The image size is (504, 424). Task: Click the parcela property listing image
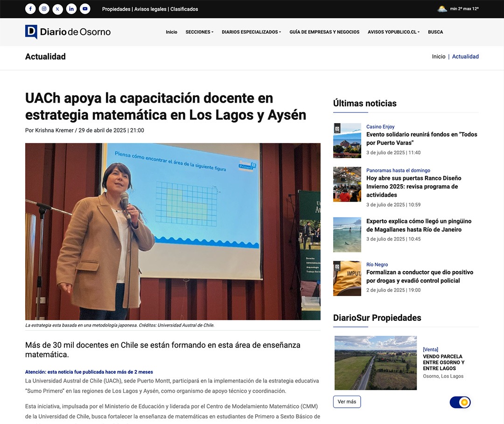click(x=376, y=363)
